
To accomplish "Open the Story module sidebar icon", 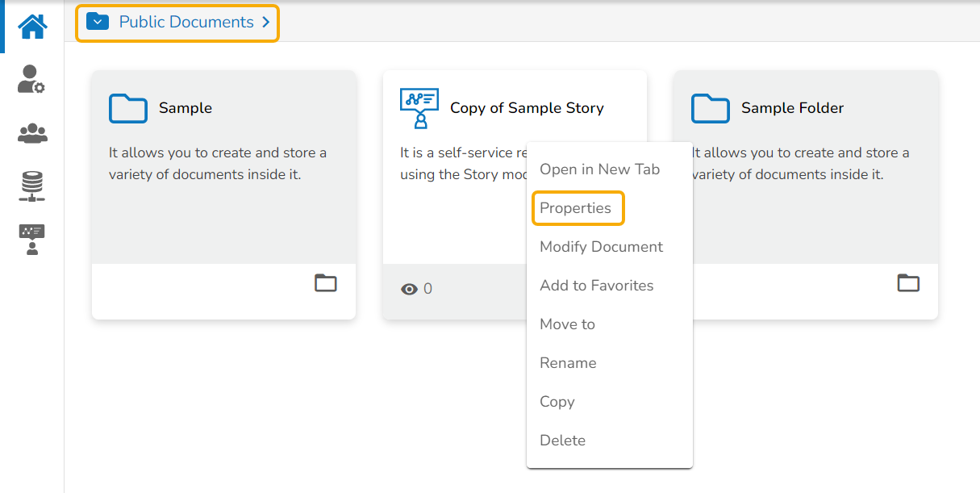I will [32, 240].
